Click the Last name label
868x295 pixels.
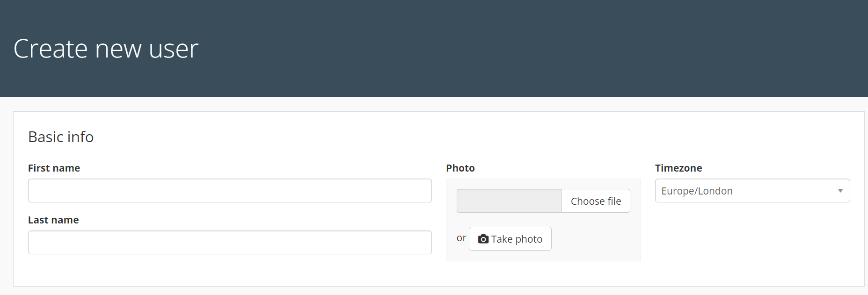tap(53, 220)
